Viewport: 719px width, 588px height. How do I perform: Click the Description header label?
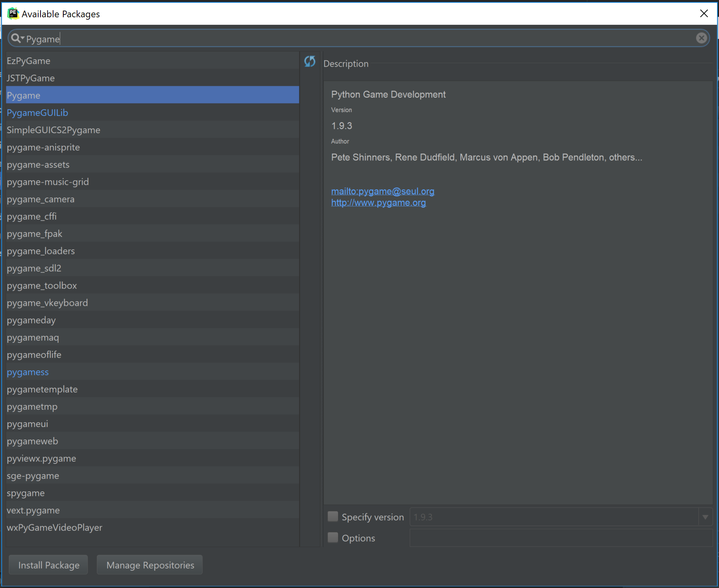[x=346, y=64]
